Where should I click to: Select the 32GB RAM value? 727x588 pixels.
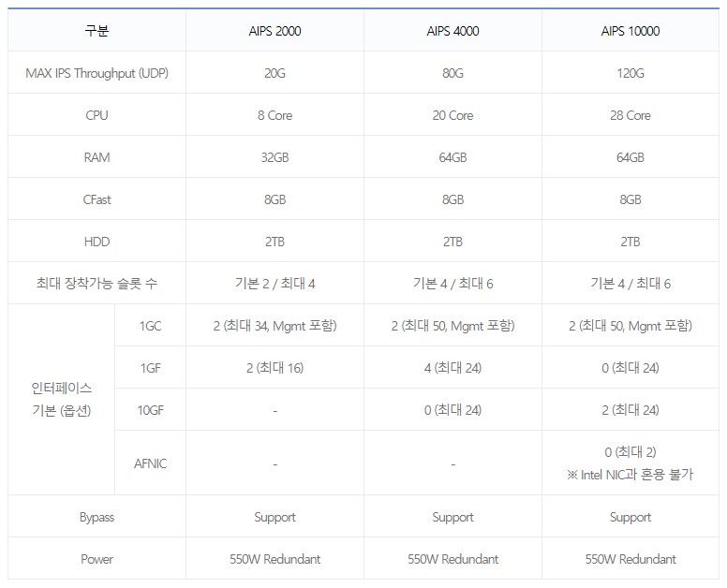(x=274, y=157)
